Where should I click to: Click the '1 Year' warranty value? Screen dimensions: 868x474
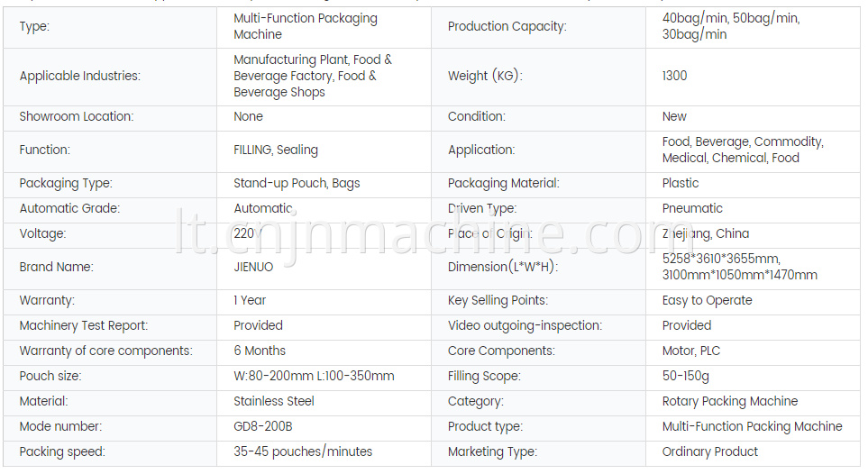point(250,301)
